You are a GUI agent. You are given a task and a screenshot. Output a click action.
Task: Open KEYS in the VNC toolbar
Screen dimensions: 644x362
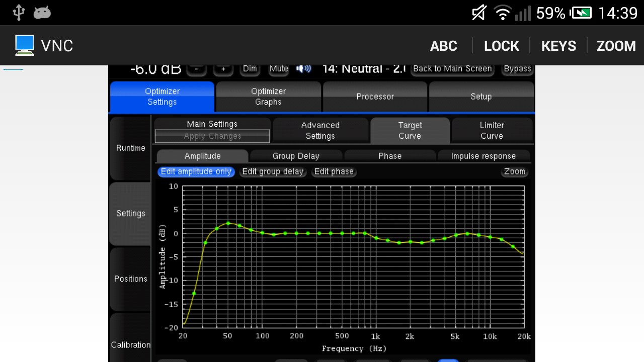558,46
